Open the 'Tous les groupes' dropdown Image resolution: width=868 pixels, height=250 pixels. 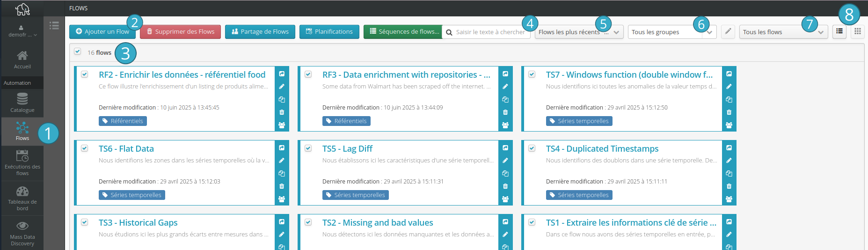click(x=672, y=32)
